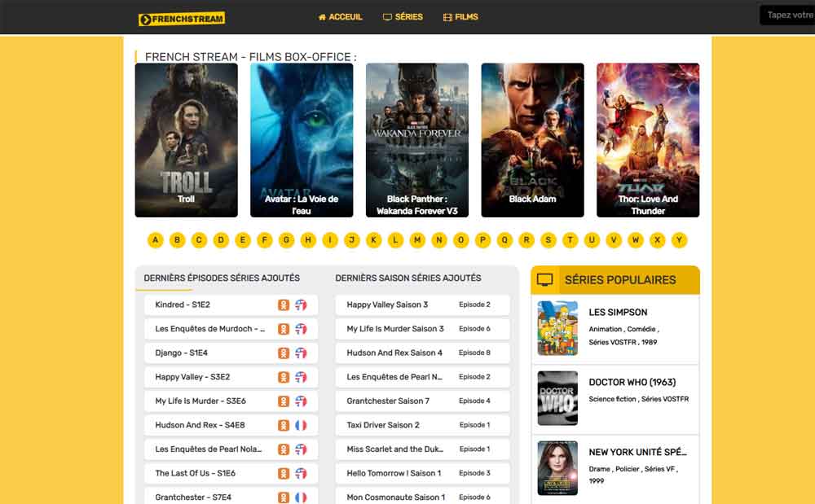Select the letter V circle
This screenshot has height=504, width=815.
(614, 240)
